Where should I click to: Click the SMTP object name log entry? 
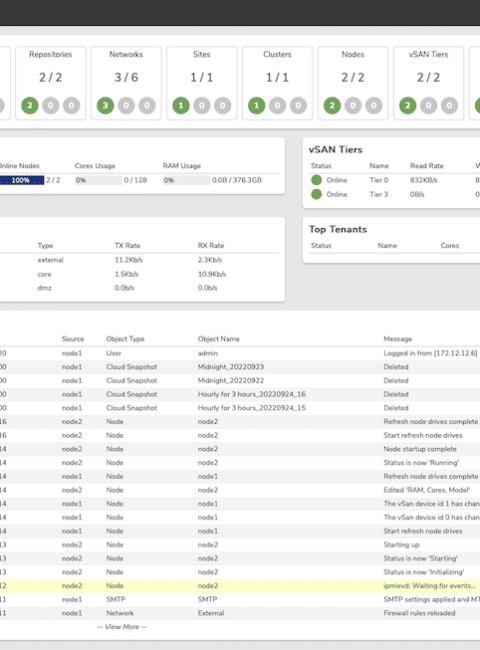[207, 599]
